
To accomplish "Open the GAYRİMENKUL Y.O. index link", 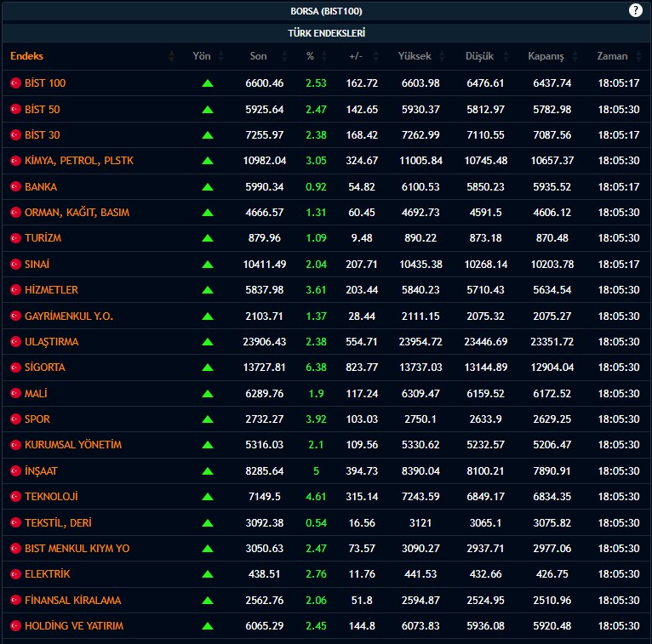I will tap(69, 316).
